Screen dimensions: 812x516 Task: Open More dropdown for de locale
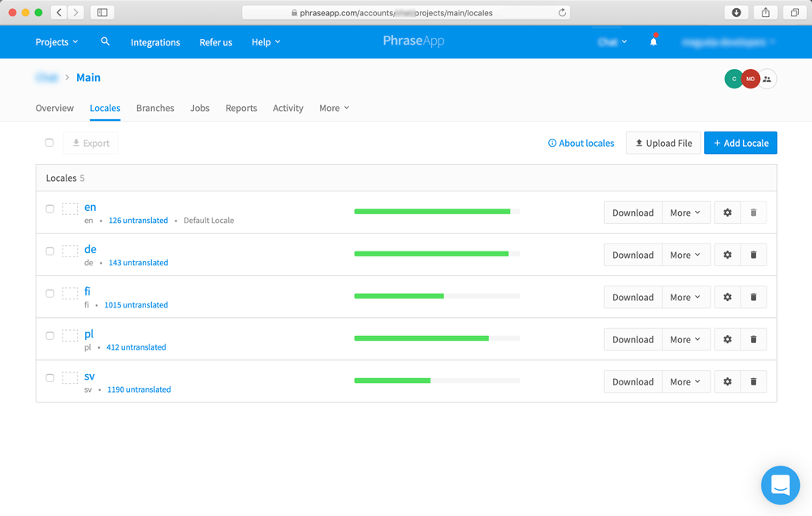[685, 255]
